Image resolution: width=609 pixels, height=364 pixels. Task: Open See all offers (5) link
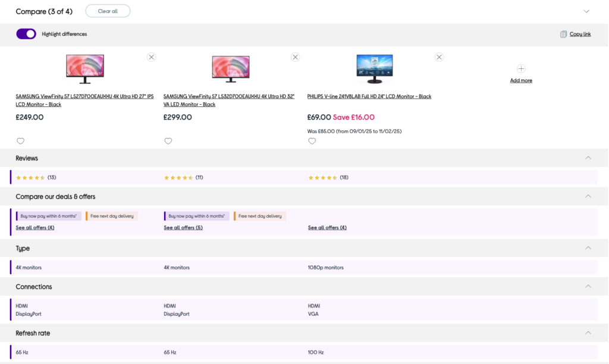coord(183,228)
